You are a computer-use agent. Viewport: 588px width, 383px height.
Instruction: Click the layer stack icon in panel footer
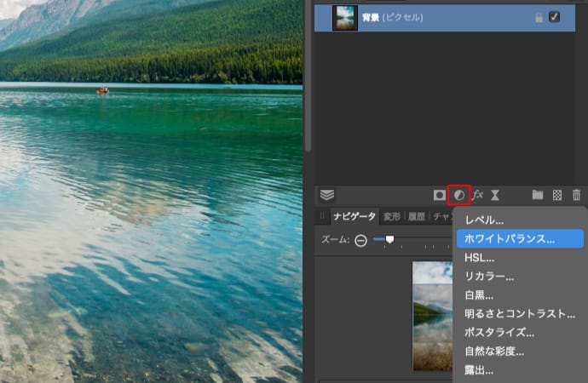tap(326, 195)
